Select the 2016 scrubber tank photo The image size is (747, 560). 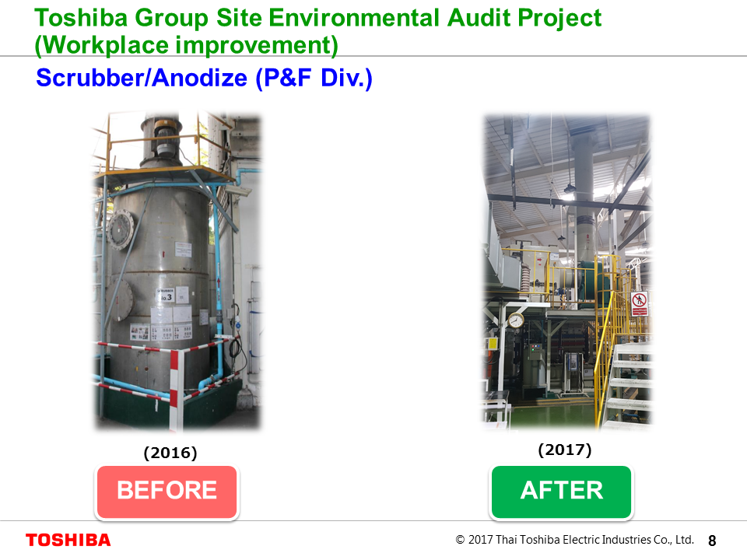pyautogui.click(x=177, y=271)
